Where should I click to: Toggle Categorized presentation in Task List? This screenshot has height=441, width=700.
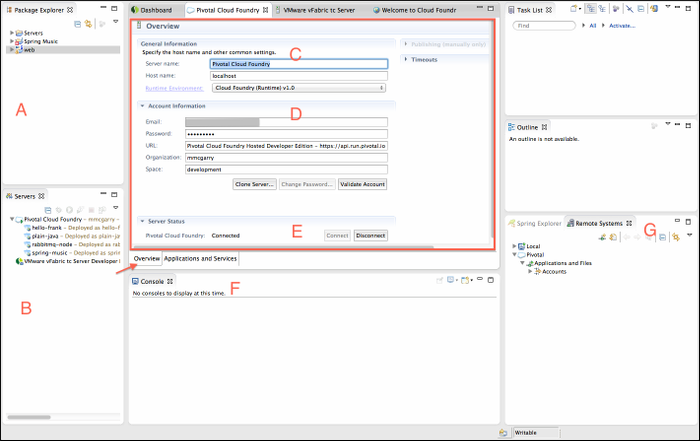click(591, 8)
